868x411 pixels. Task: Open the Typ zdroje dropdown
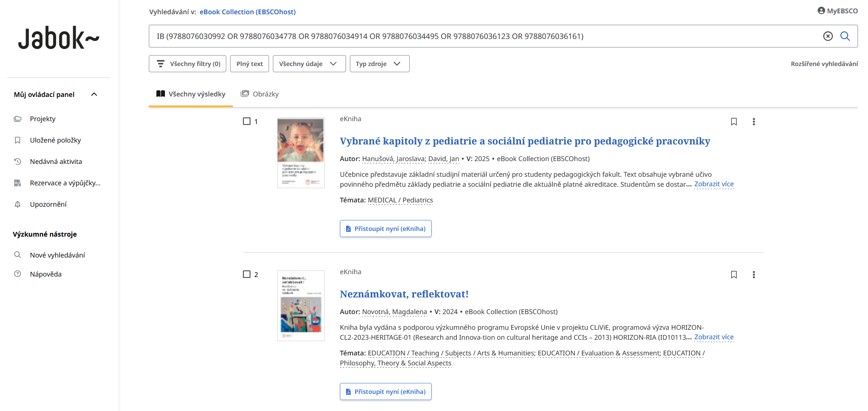coord(379,64)
